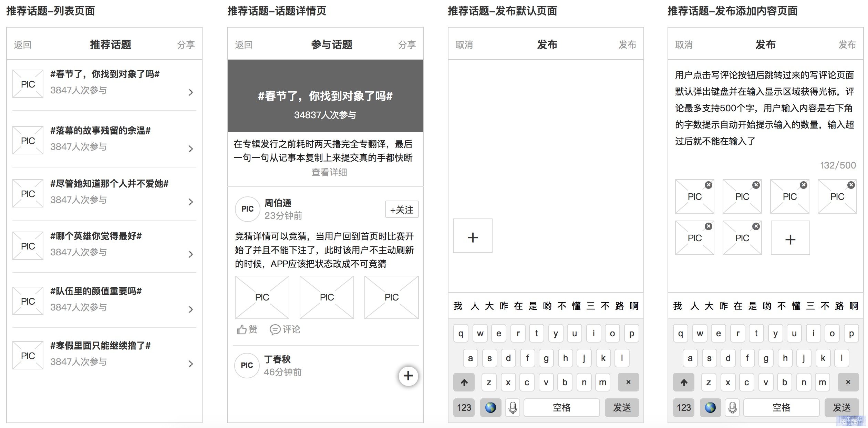The width and height of the screenshot is (868, 428).
Task: Add a picture with plus box on default publish page
Action: (x=473, y=236)
